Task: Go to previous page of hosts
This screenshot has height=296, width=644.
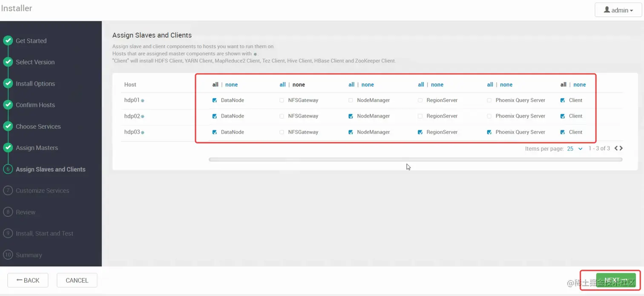Action: pos(616,148)
